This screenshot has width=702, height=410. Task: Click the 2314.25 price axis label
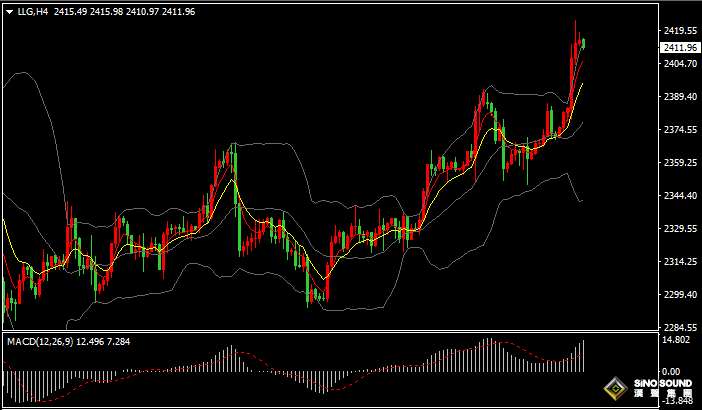[680, 262]
